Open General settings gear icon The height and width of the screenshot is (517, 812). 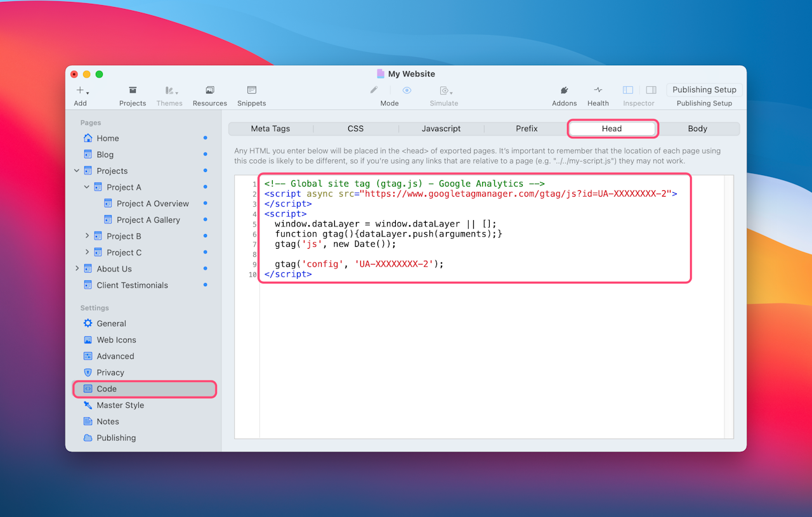(88, 324)
